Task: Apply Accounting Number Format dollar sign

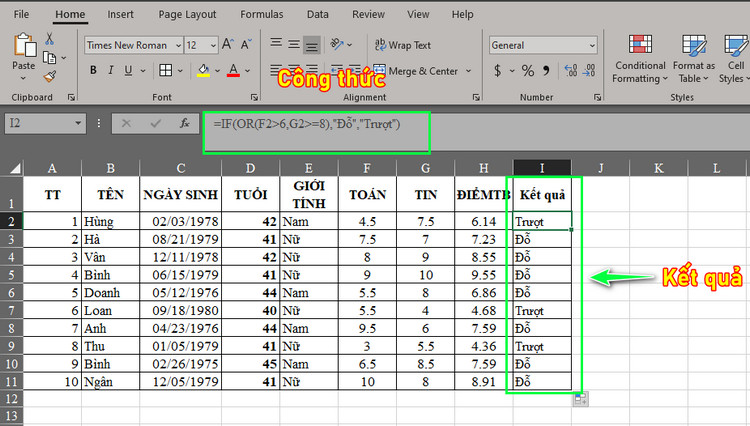Action: (x=498, y=71)
